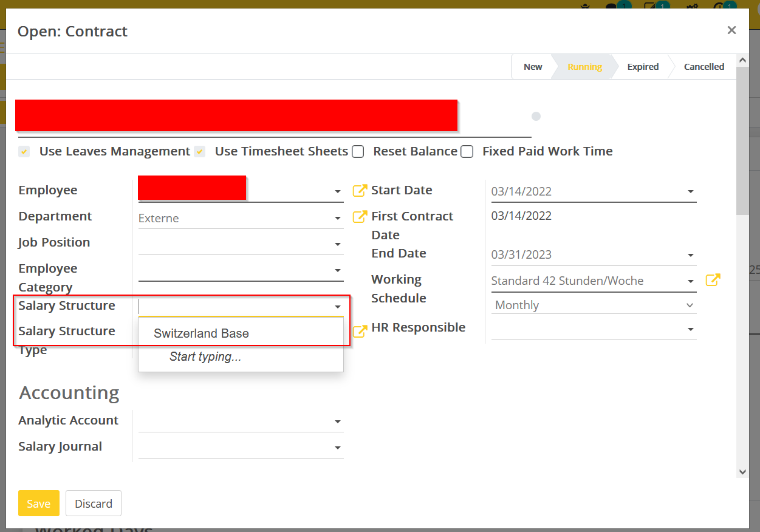Change Monthly pay schedule dropdown
The image size is (760, 532).
594,305
